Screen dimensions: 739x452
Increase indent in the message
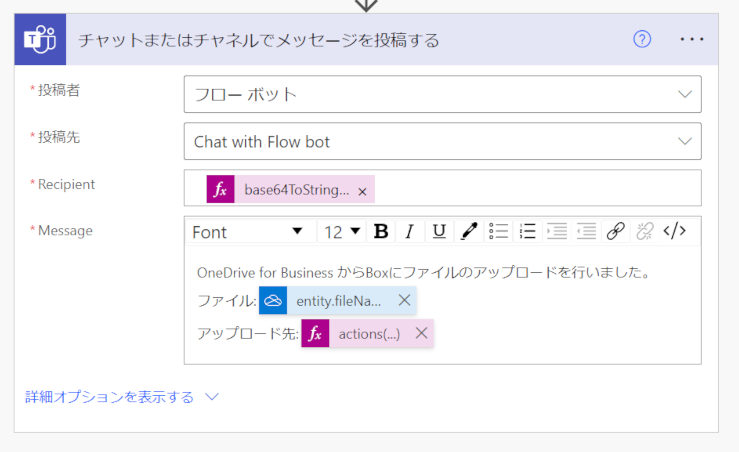click(557, 232)
